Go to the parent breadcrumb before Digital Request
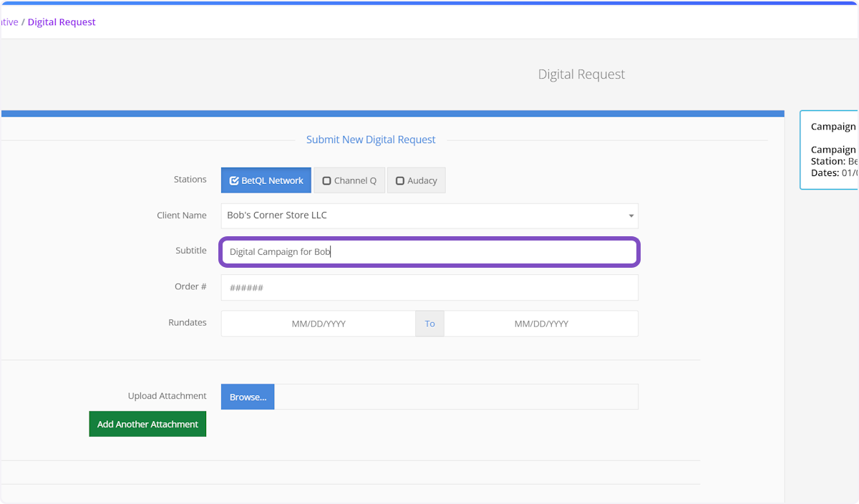Viewport: 859px width, 504px height. point(9,22)
